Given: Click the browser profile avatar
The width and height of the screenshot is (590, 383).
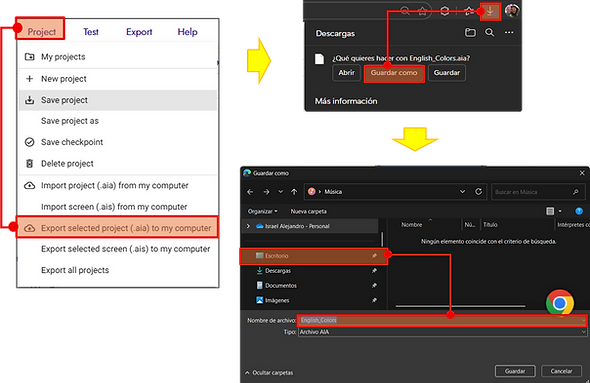Looking at the screenshot, I should pyautogui.click(x=512, y=11).
